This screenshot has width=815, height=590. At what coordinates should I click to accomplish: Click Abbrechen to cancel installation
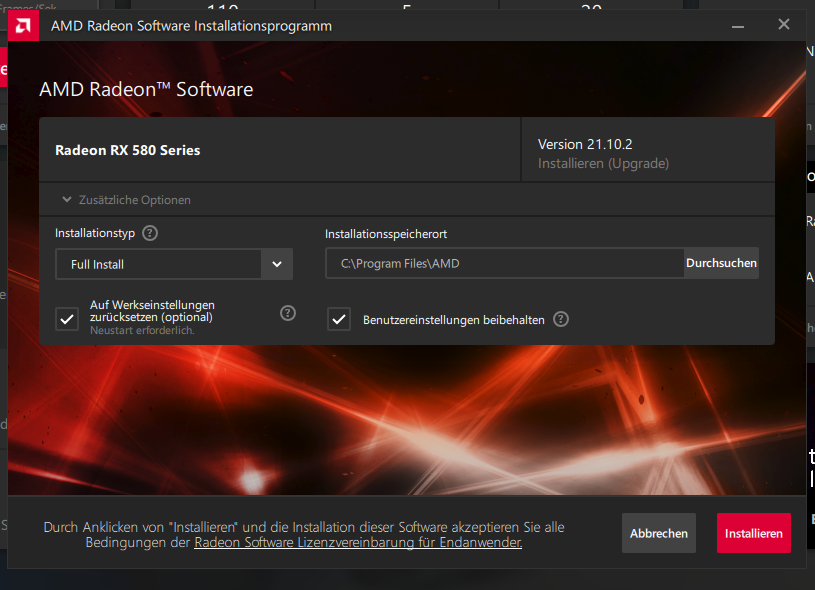pos(659,533)
